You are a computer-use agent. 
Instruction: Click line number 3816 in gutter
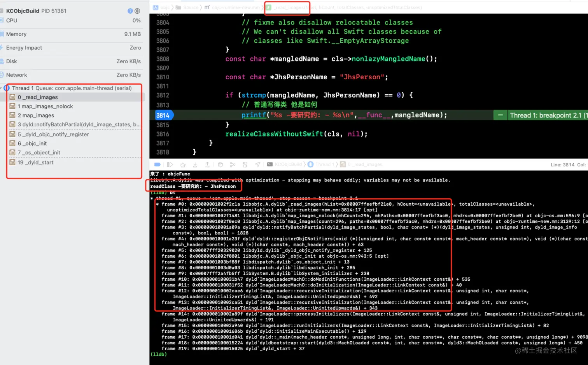163,134
